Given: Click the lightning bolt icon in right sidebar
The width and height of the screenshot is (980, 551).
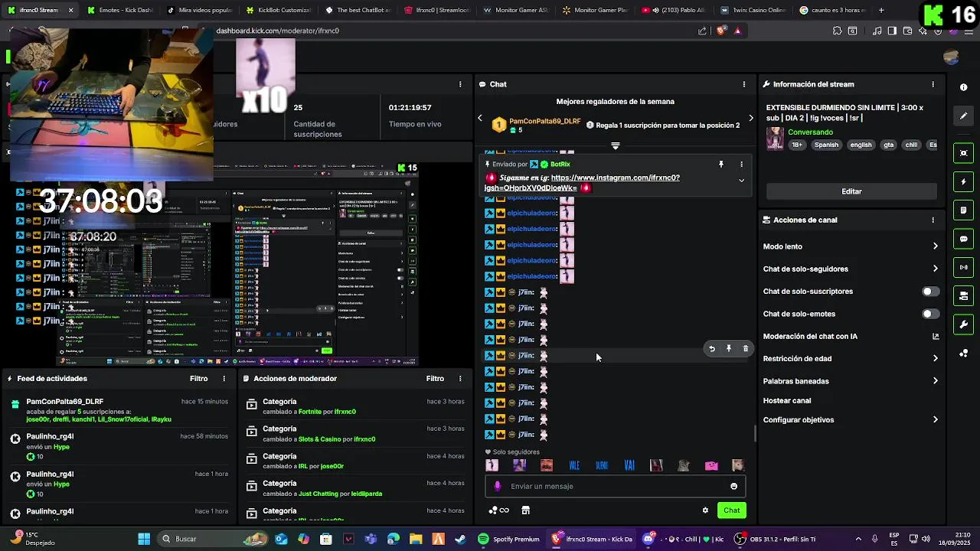Looking at the screenshot, I should [x=964, y=182].
